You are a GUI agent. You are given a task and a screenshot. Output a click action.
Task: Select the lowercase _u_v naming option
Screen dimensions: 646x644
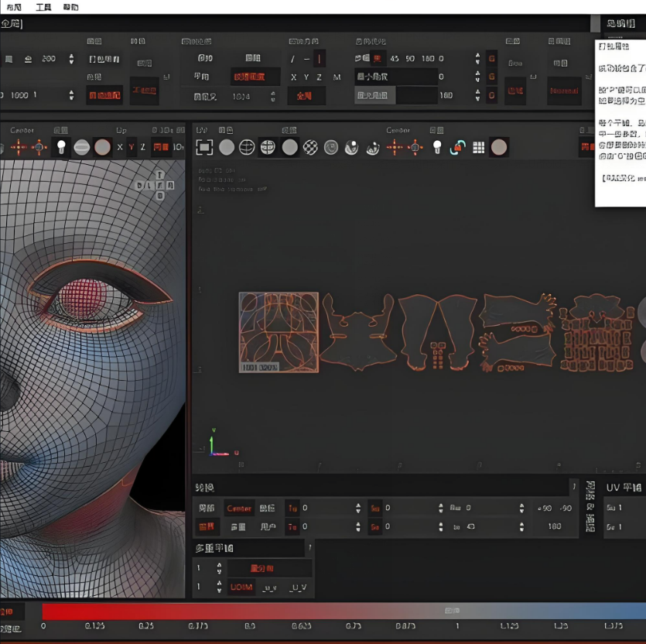tap(269, 587)
